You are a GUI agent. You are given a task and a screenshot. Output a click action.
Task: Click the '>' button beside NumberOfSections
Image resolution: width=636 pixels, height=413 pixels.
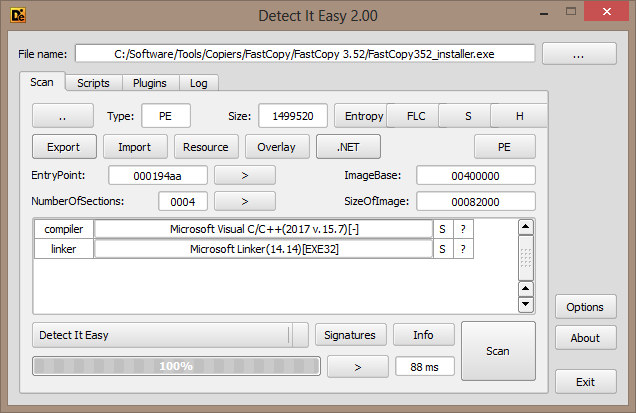click(x=245, y=201)
